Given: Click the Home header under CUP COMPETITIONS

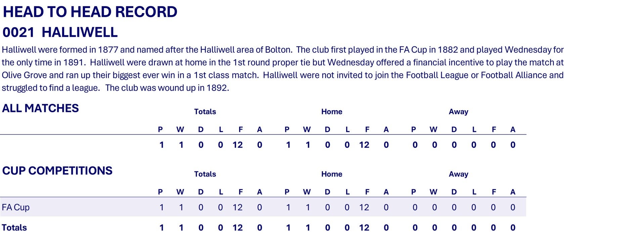Looking at the screenshot, I should click(331, 174).
